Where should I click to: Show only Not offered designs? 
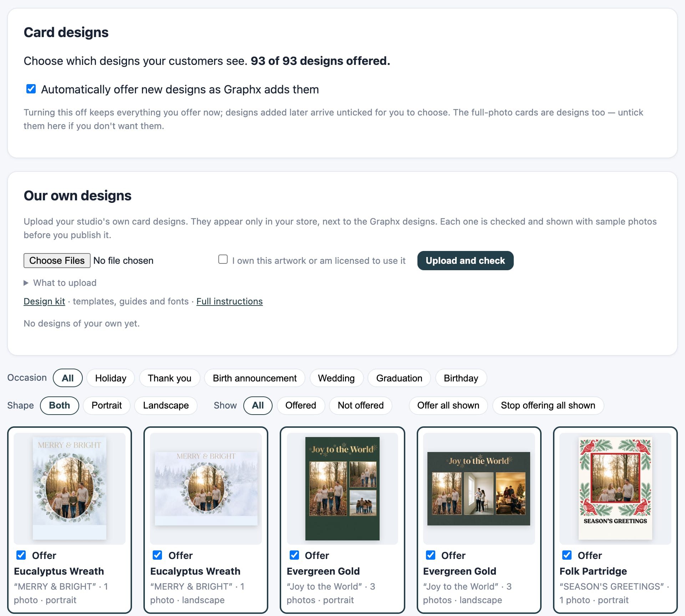361,405
